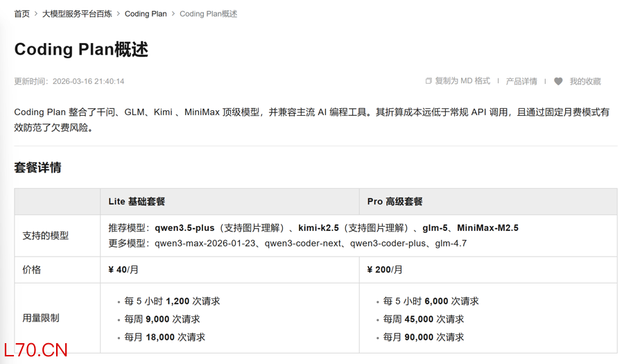The width and height of the screenshot is (624, 364).
Task: Go to 首页 in the breadcrumb
Action: [21, 14]
